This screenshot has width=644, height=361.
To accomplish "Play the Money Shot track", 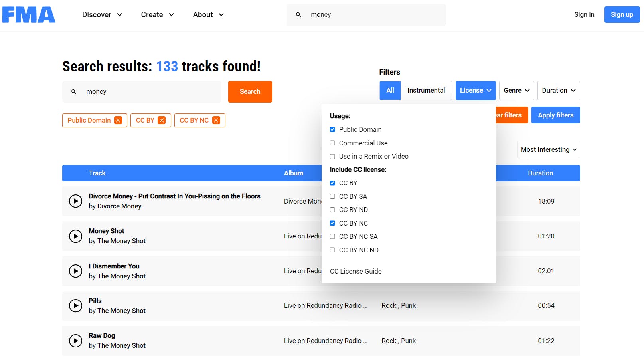I will [75, 236].
